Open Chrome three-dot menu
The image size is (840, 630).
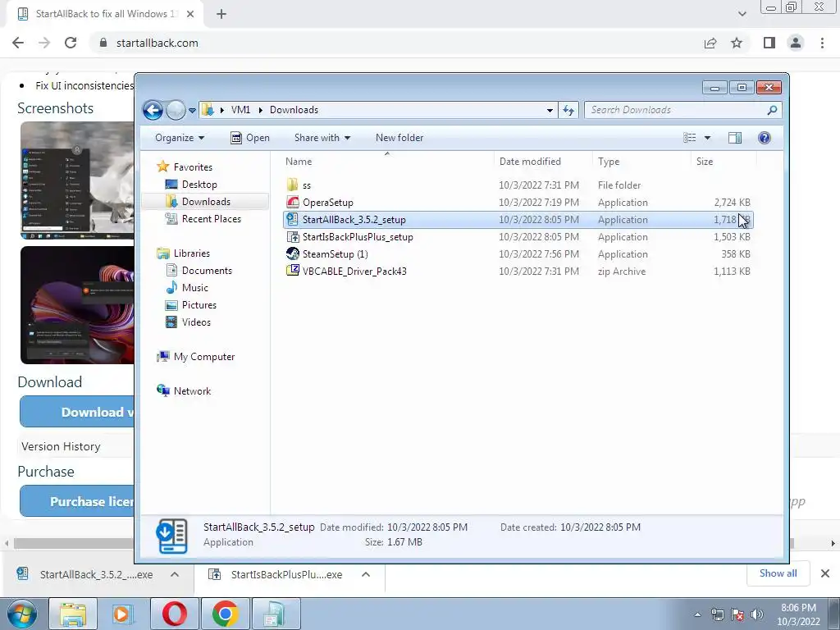tap(822, 43)
